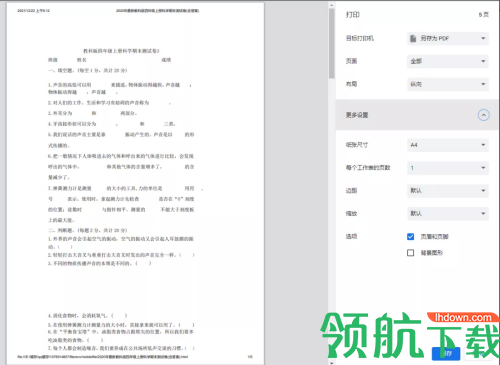Screen dimensions: 500x365
Task: Click the 一、填空题 section heading in preview
Action: 88,71
